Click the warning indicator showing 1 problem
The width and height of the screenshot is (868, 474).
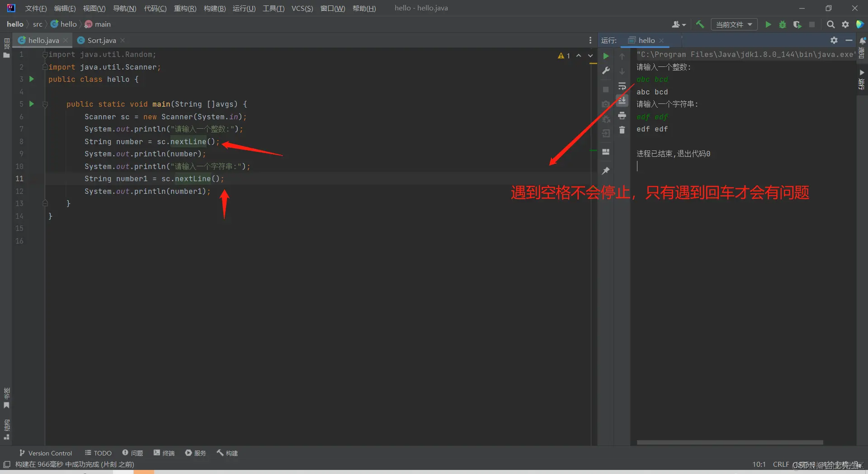[x=564, y=56]
